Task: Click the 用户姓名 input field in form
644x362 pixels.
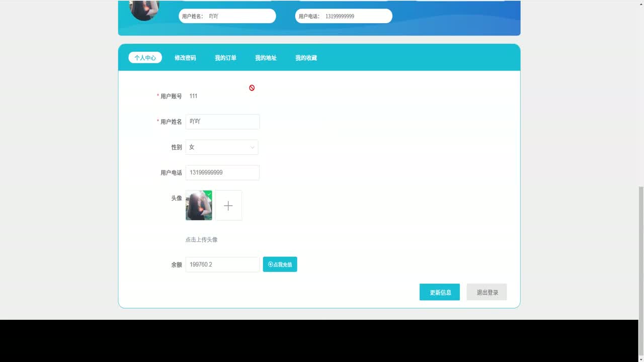Action: pyautogui.click(x=222, y=122)
